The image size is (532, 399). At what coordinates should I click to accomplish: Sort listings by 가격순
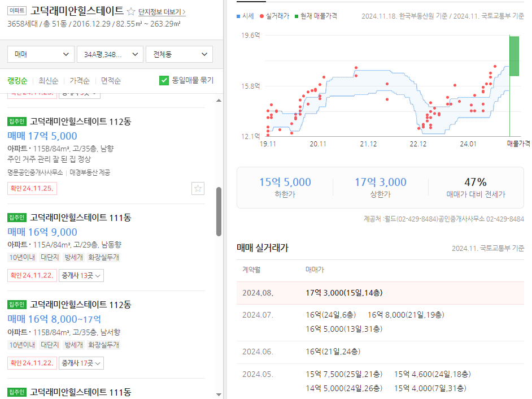[x=80, y=80]
